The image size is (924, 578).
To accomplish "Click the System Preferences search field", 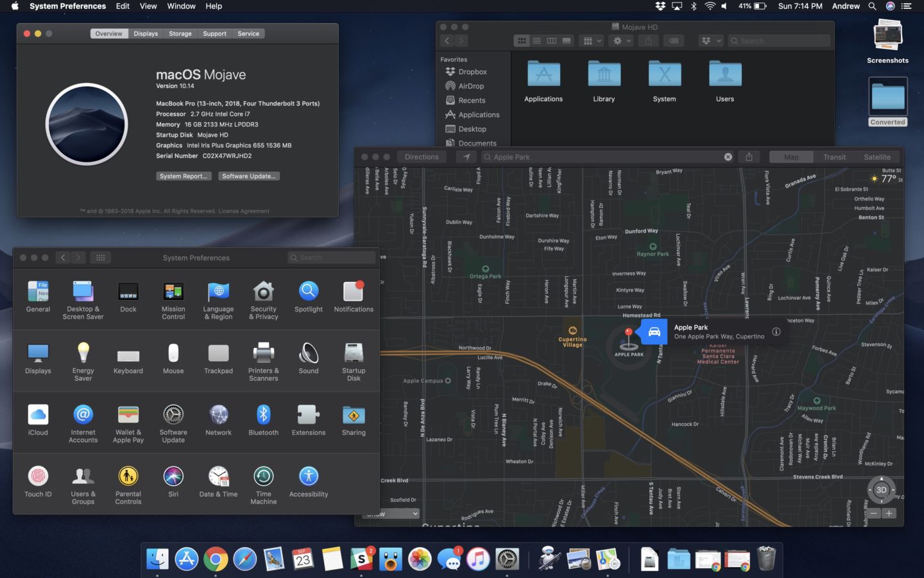I will tap(332, 258).
